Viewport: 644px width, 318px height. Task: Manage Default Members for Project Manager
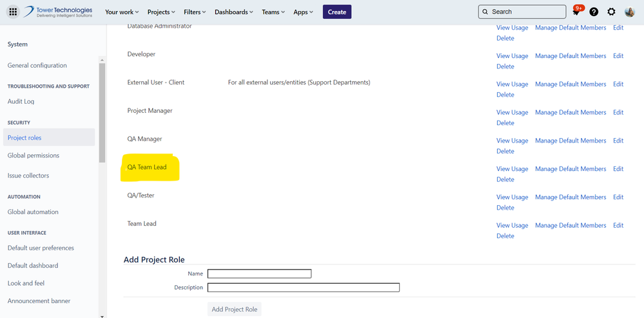(571, 113)
